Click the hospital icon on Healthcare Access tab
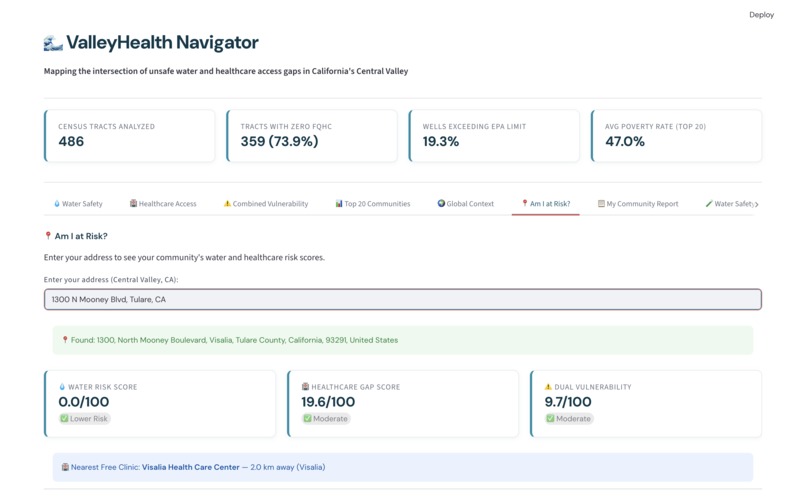This screenshot has height=504, width=806. point(134,204)
